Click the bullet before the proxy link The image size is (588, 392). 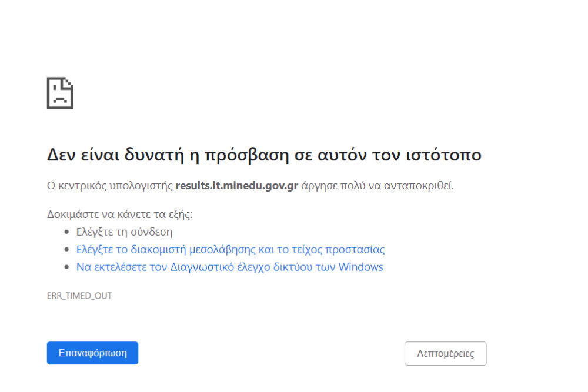click(x=67, y=250)
